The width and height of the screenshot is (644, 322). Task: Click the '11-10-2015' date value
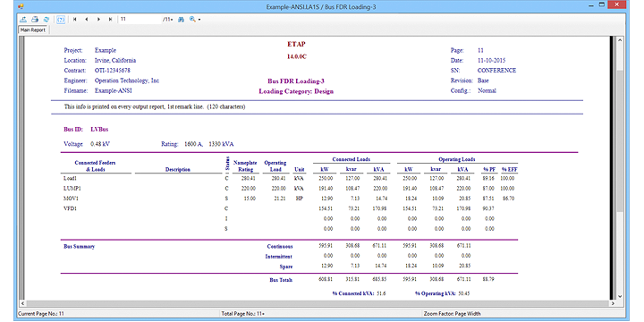click(492, 61)
